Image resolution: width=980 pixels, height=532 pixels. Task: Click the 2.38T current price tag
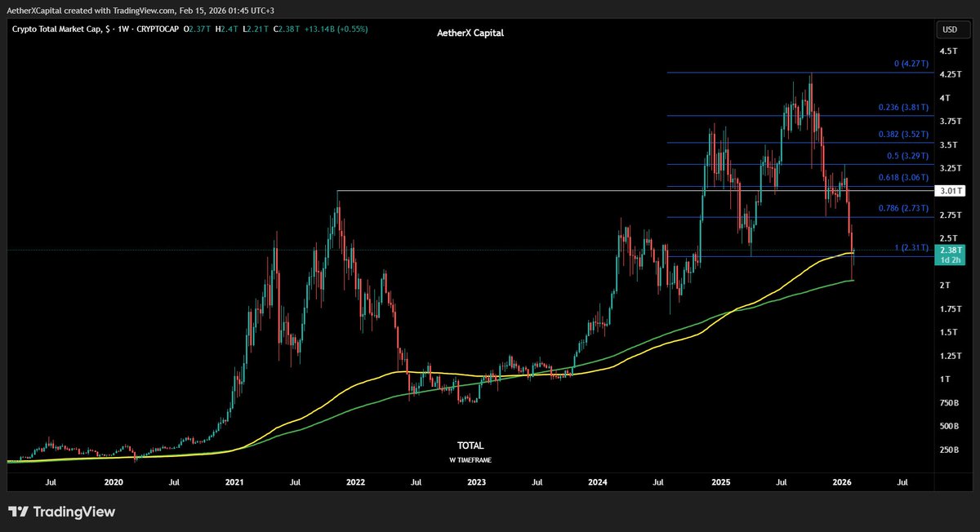[950, 250]
